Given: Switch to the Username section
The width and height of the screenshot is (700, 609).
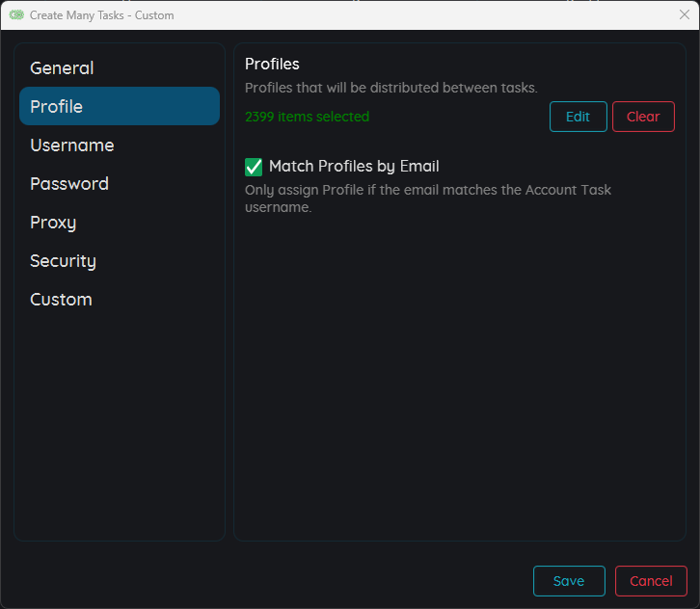Looking at the screenshot, I should tap(72, 146).
